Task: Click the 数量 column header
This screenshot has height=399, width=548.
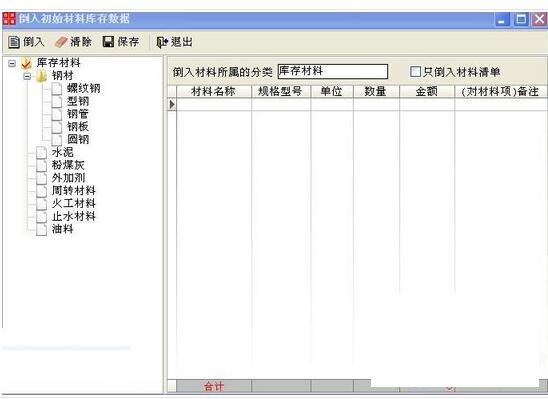Action: coord(376,92)
